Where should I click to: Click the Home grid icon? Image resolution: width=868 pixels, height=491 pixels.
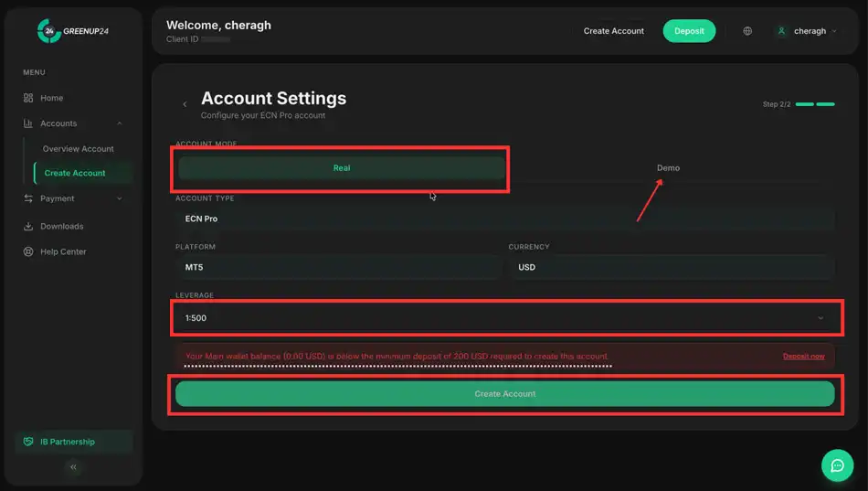(x=28, y=98)
